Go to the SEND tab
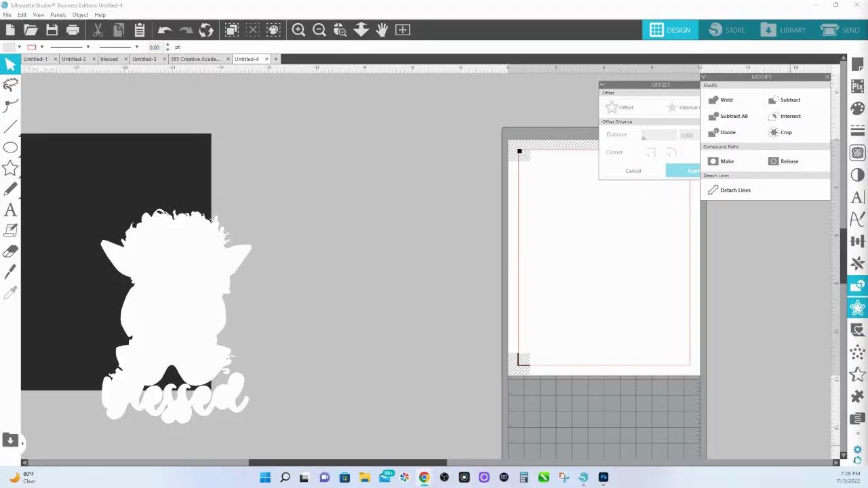 [x=841, y=30]
